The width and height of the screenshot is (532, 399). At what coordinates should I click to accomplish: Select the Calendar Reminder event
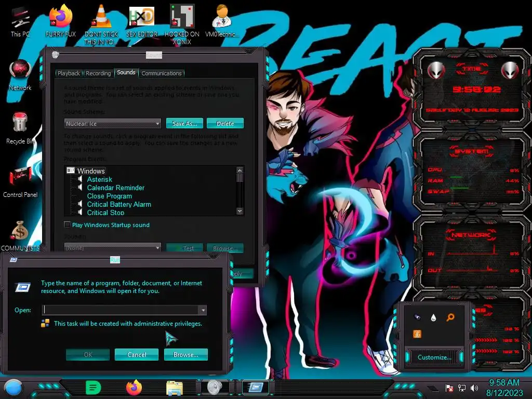(x=116, y=188)
